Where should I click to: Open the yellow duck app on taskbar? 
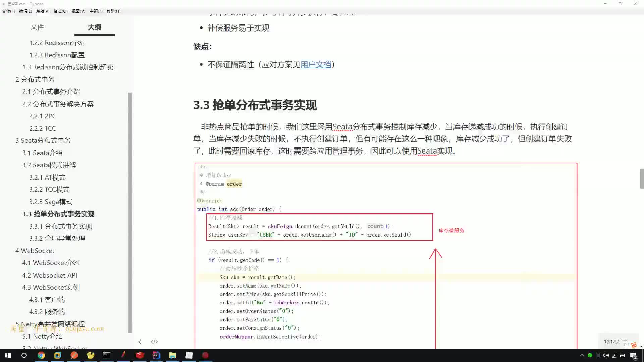(x=91, y=355)
